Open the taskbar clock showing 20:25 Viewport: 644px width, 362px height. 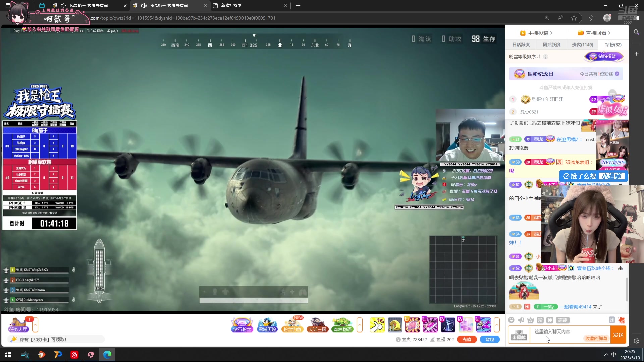pyautogui.click(x=630, y=355)
